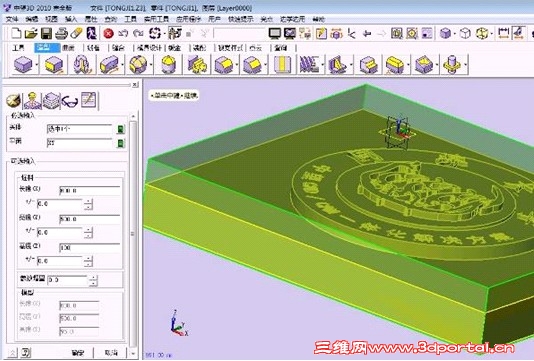Open the 工具 menu in menu bar
Image resolution: width=534 pixels, height=361 pixels.
point(130,19)
